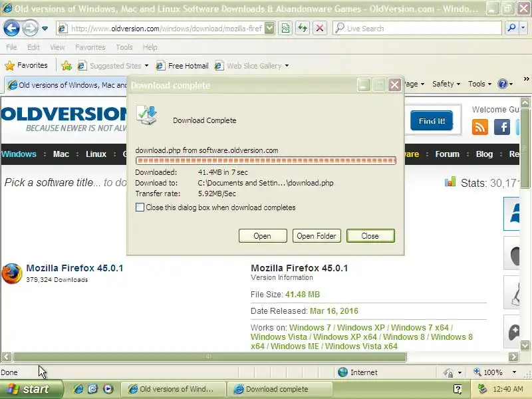Image resolution: width=532 pixels, height=399 pixels.
Task: Launch Windows Media Player from quick launch
Action: tap(108, 389)
